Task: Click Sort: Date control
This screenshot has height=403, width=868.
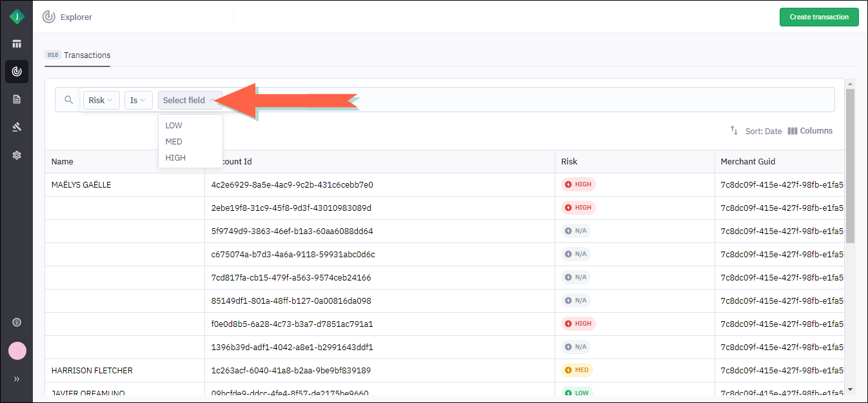Action: pyautogui.click(x=756, y=131)
